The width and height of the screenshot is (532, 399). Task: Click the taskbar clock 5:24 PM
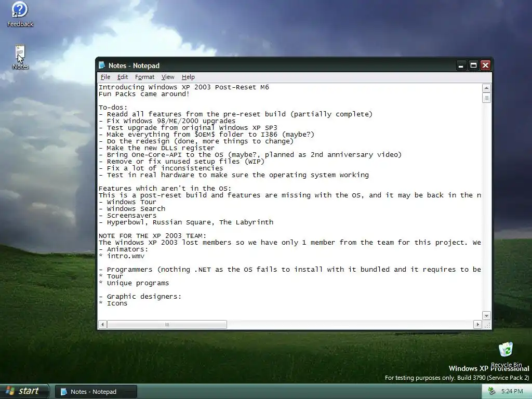(512, 391)
